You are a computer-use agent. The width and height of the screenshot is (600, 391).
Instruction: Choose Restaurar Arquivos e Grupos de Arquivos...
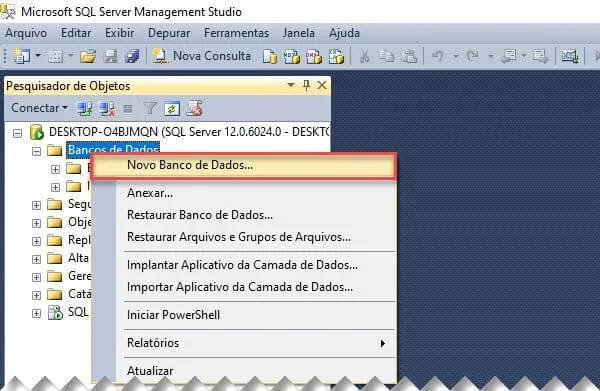[243, 237]
